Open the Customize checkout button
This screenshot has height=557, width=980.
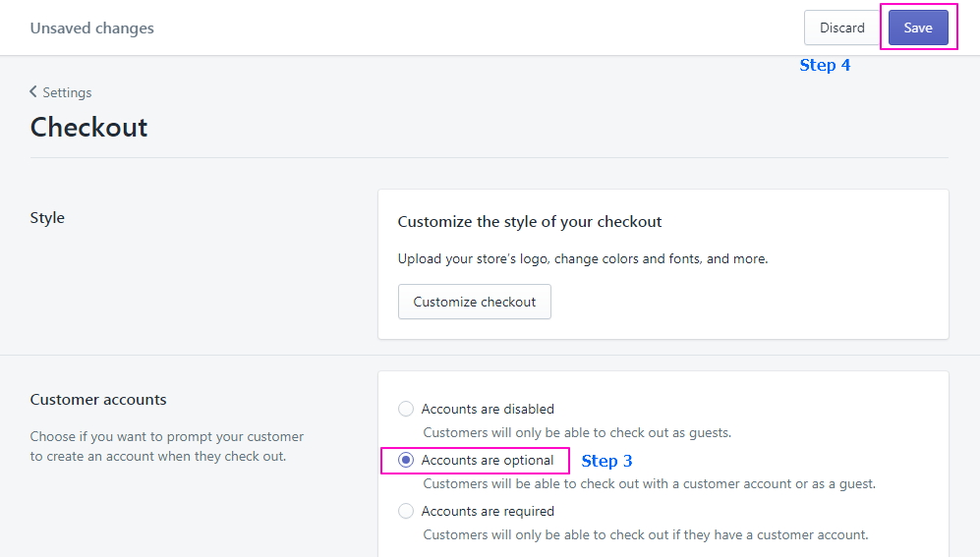474,302
